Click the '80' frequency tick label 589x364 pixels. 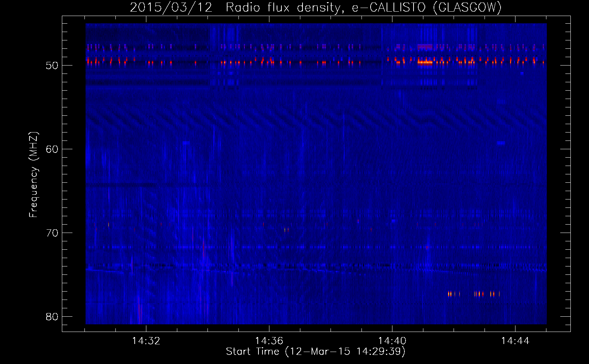click(x=52, y=317)
